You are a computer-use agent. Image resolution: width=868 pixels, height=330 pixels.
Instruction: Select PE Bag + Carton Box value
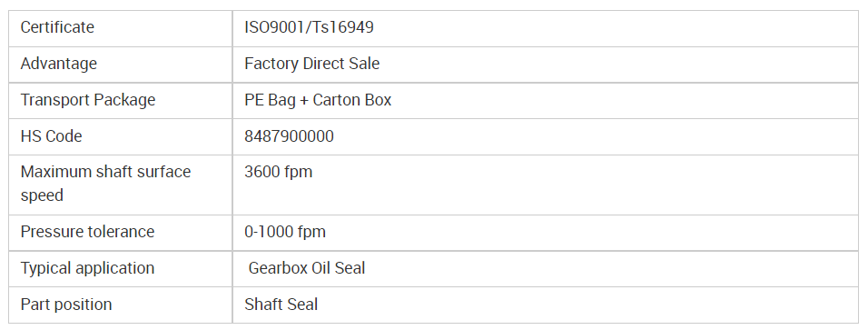(318, 100)
